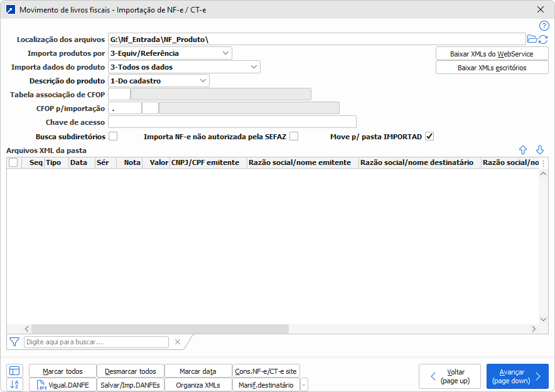Viewport: 555px width, 392px height.
Task: Open grid column options three-dot icon
Action: tap(543, 163)
